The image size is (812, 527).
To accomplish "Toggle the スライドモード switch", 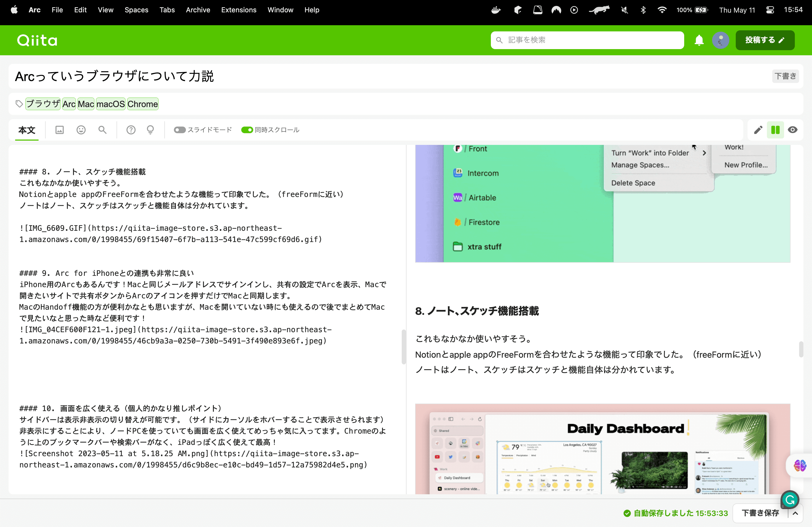I will pos(179,130).
